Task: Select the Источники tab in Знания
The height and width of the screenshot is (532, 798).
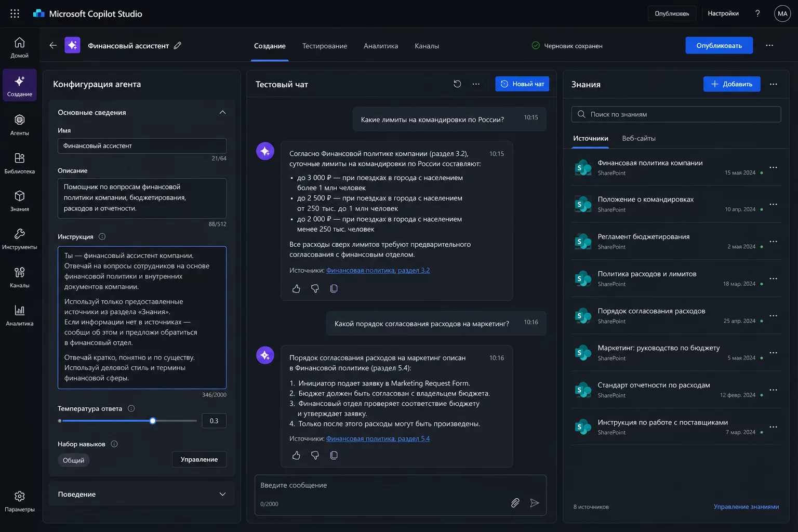Action: coord(590,138)
